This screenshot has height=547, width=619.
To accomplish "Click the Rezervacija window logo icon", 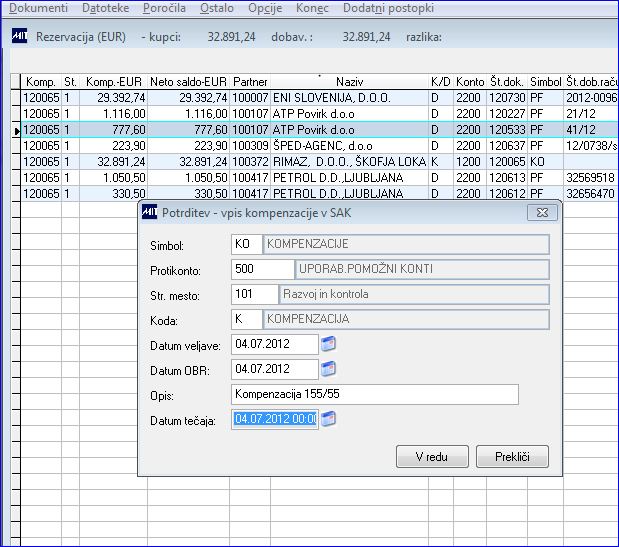I will click(20, 36).
